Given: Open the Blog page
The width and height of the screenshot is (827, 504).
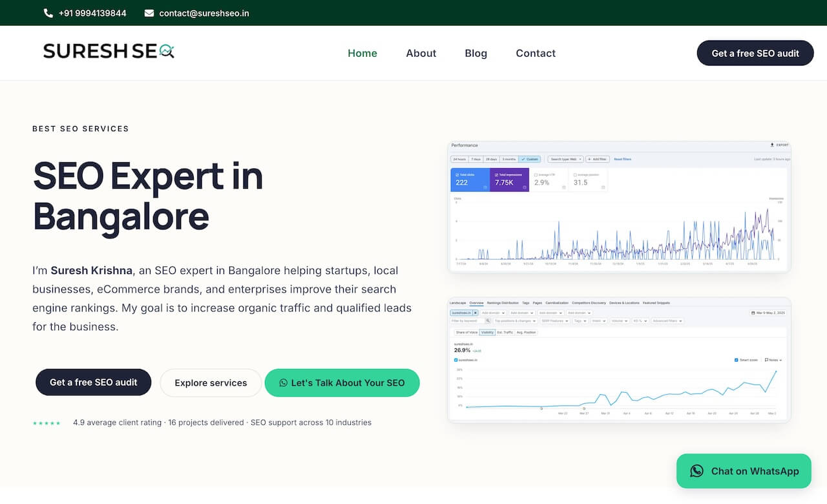Looking at the screenshot, I should (x=476, y=53).
